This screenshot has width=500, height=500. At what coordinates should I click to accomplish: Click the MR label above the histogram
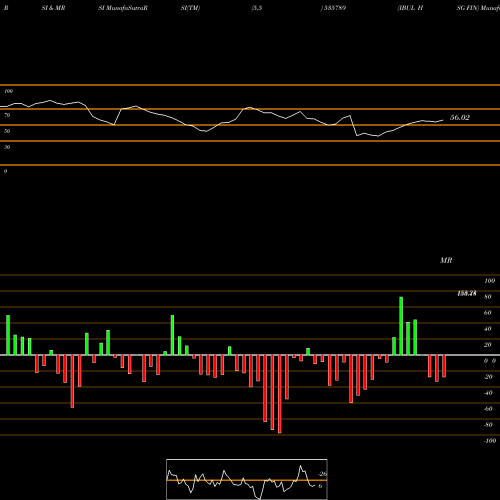(x=446, y=260)
